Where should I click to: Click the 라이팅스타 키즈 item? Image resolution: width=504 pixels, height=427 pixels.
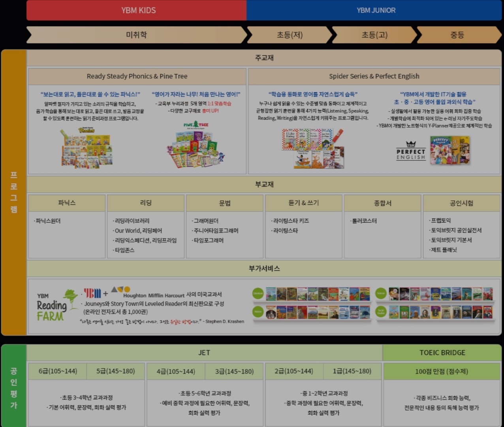(290, 221)
